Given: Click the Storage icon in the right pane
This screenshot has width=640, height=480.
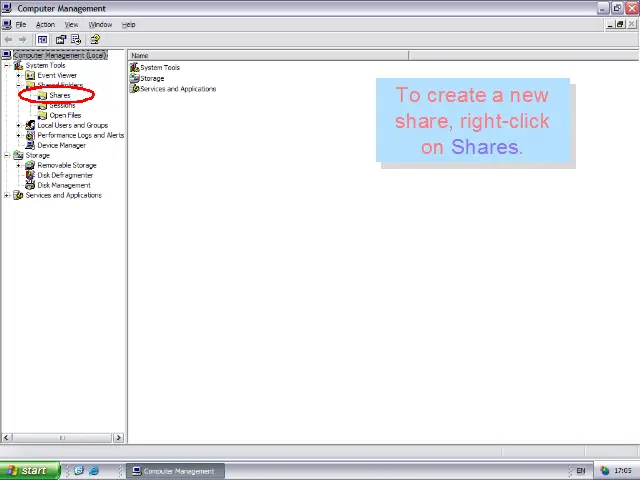Looking at the screenshot, I should 135,78.
